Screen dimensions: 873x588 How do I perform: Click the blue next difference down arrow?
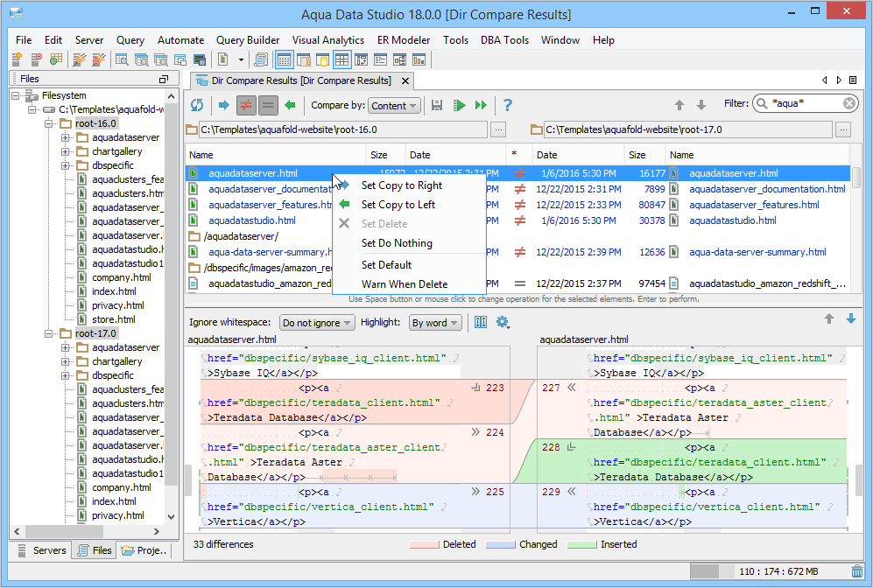coord(851,319)
